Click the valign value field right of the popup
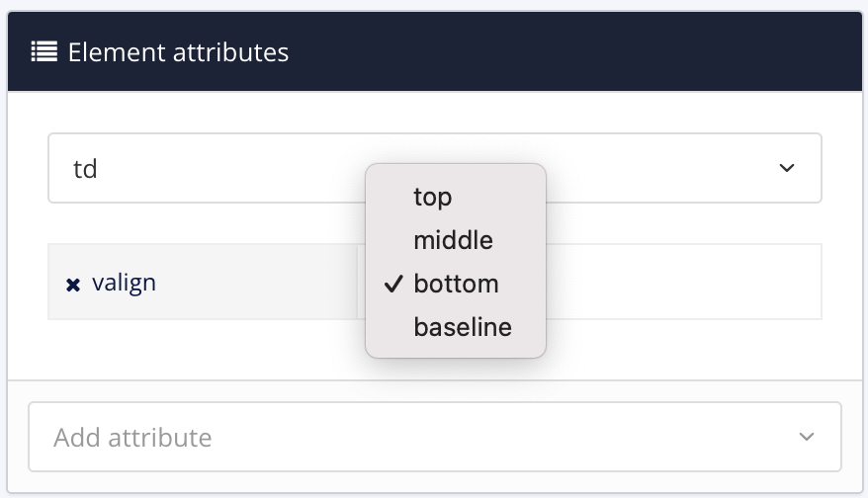The image size is (868, 498). point(682,283)
